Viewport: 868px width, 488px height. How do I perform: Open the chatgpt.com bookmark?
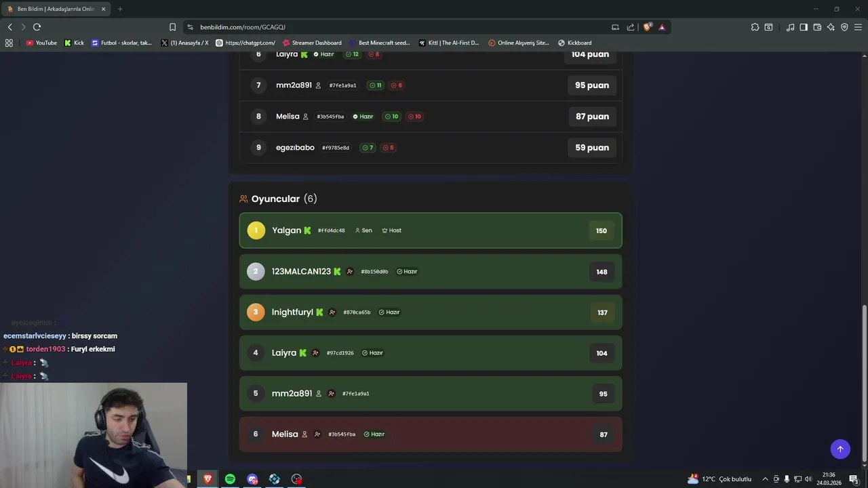coord(245,43)
